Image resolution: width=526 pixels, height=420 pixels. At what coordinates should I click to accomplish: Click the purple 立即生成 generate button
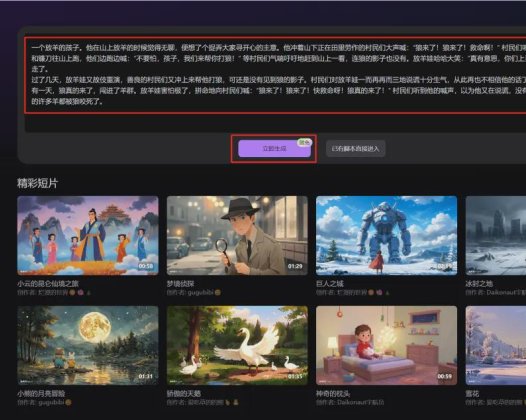click(x=274, y=149)
